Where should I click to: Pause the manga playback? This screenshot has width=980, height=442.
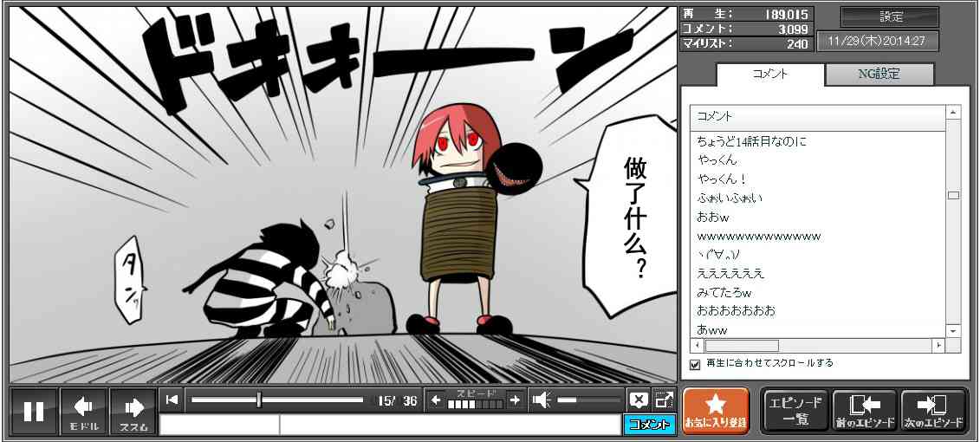click(x=34, y=411)
